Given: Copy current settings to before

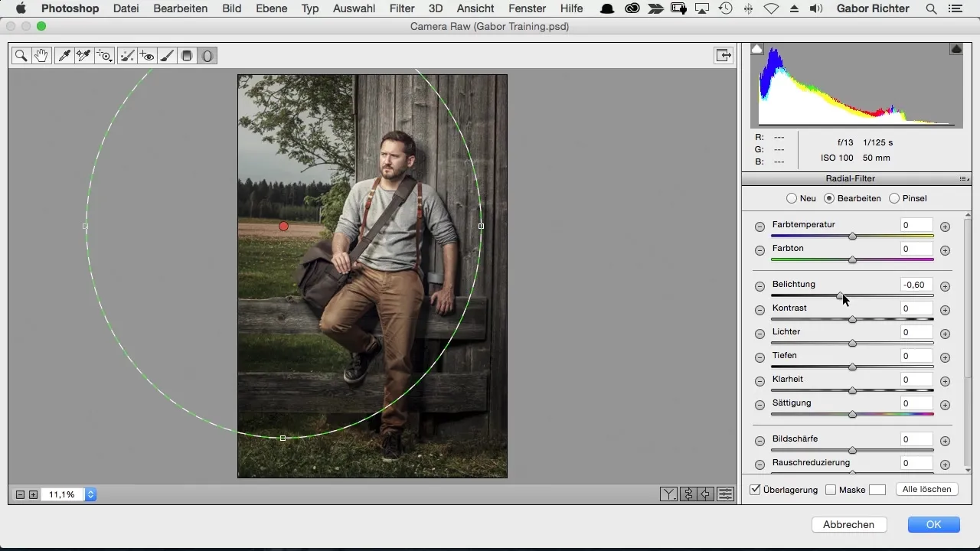Looking at the screenshot, I should click(x=707, y=494).
